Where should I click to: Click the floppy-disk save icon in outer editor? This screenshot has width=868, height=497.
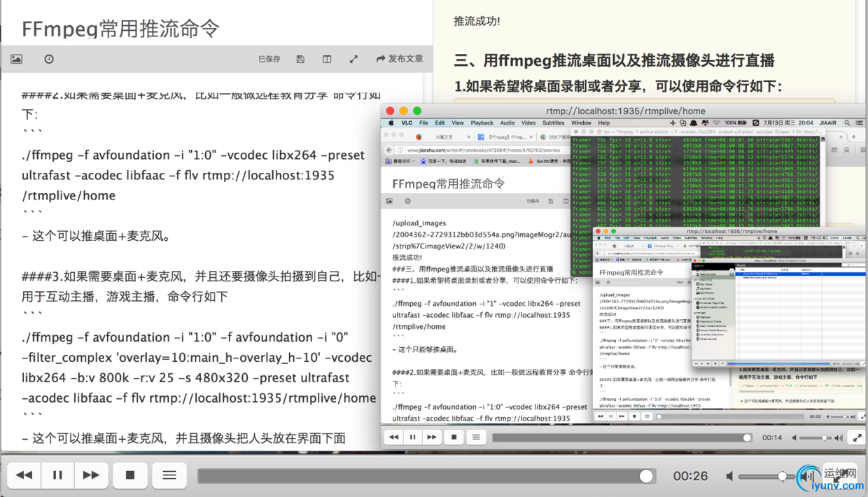[x=300, y=59]
